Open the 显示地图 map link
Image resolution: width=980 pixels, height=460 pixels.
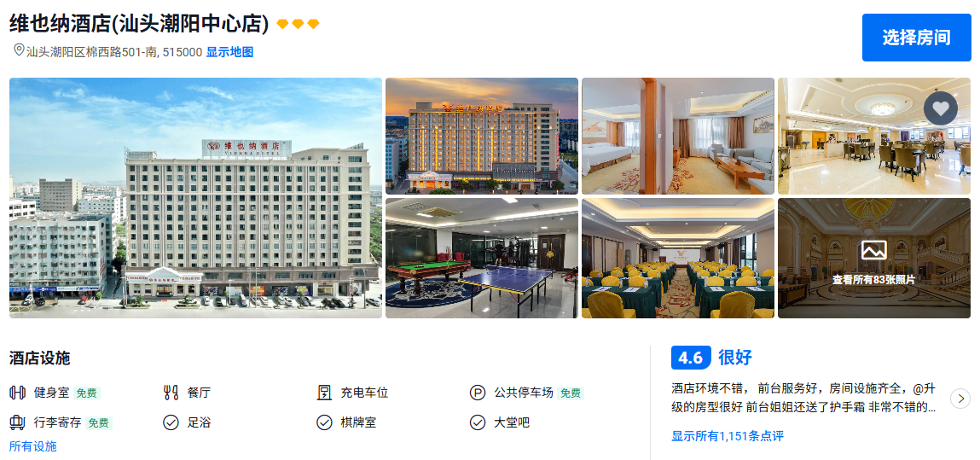[229, 52]
